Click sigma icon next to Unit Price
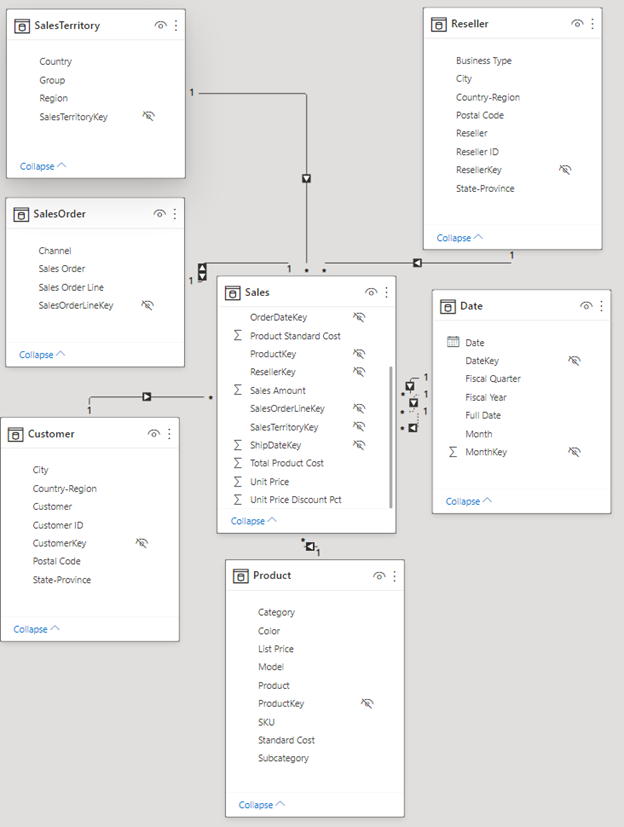The width and height of the screenshot is (624, 827). pyautogui.click(x=238, y=482)
